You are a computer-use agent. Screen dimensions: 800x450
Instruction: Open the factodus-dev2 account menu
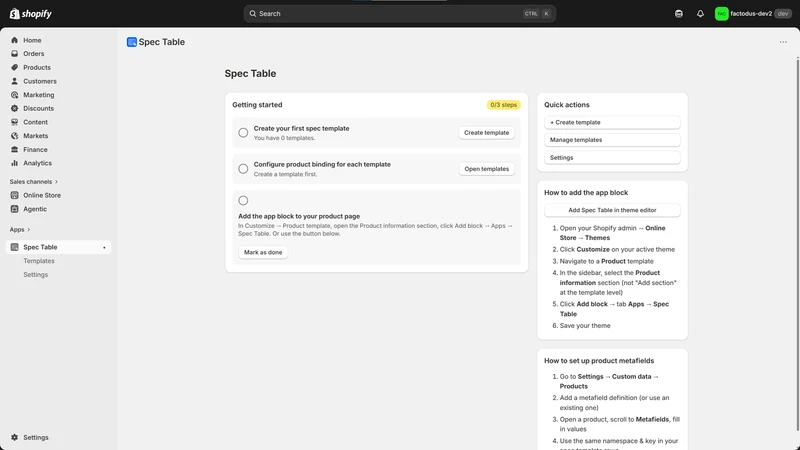(753, 14)
